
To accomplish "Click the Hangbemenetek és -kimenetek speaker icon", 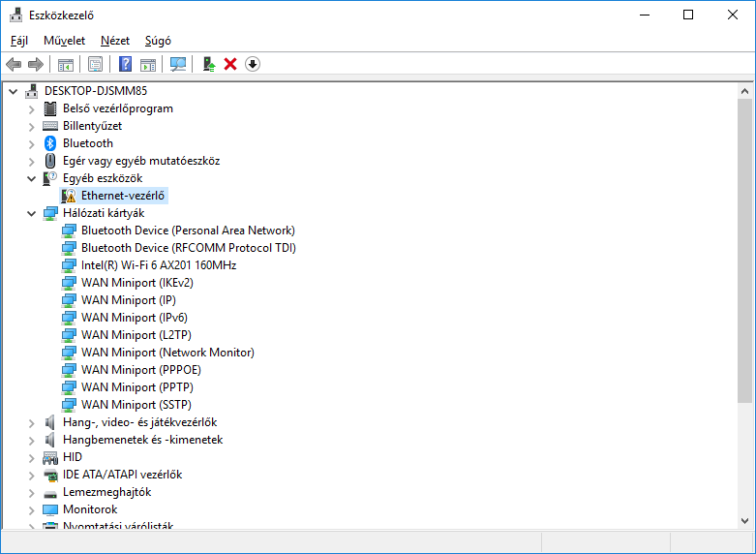I will tap(50, 440).
